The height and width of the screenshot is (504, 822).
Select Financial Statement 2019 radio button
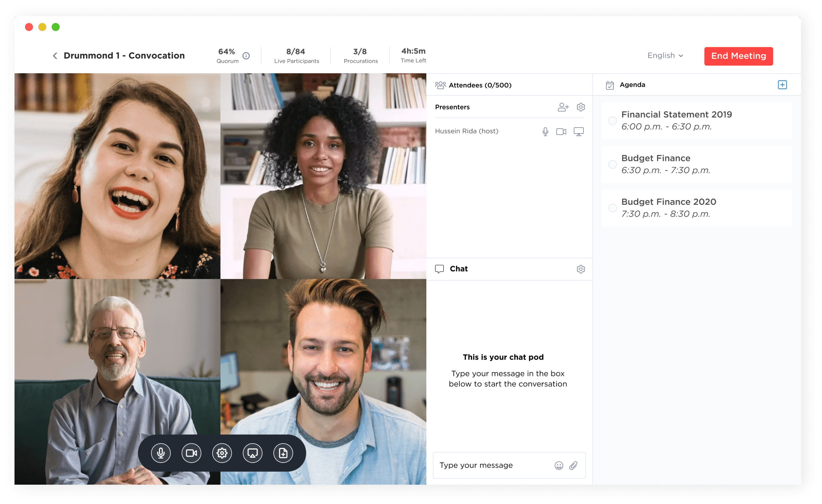[x=612, y=121]
